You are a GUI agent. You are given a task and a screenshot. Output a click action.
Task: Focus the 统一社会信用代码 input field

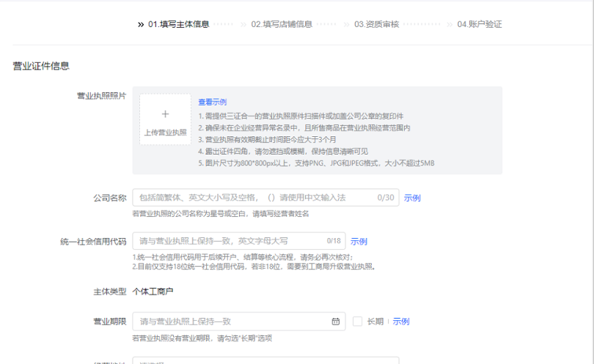click(238, 241)
